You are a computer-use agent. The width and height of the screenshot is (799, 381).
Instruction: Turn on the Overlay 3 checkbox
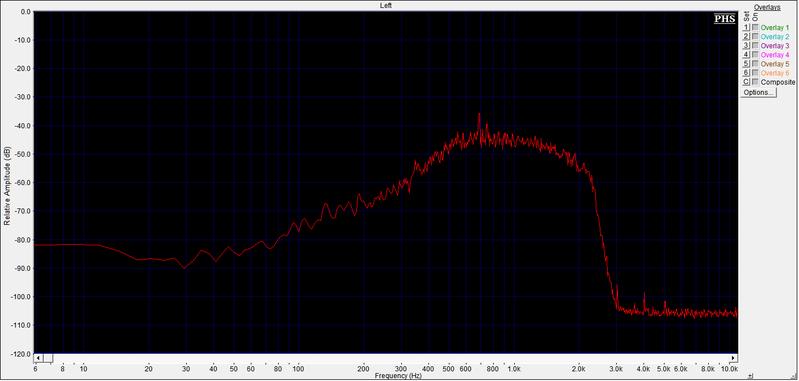pyautogui.click(x=756, y=46)
